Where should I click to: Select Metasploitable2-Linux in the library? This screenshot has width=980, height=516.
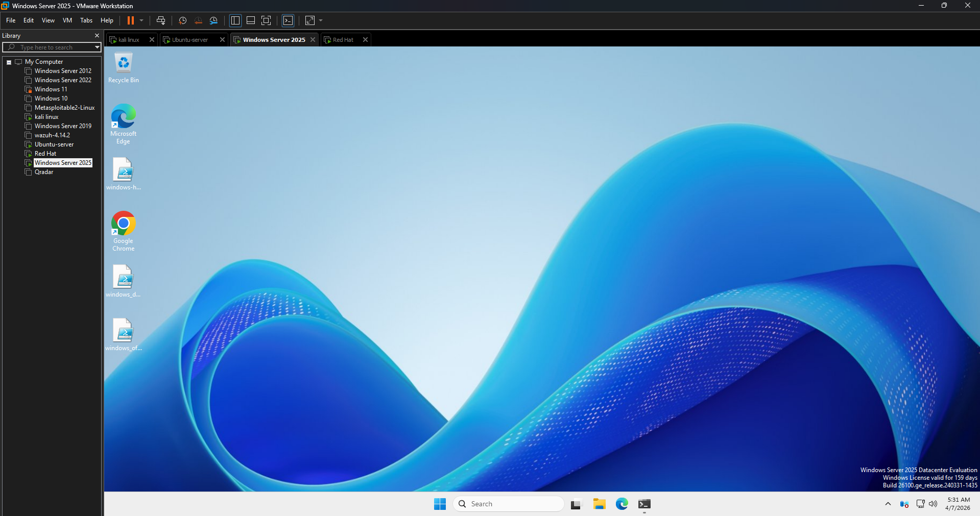point(64,108)
